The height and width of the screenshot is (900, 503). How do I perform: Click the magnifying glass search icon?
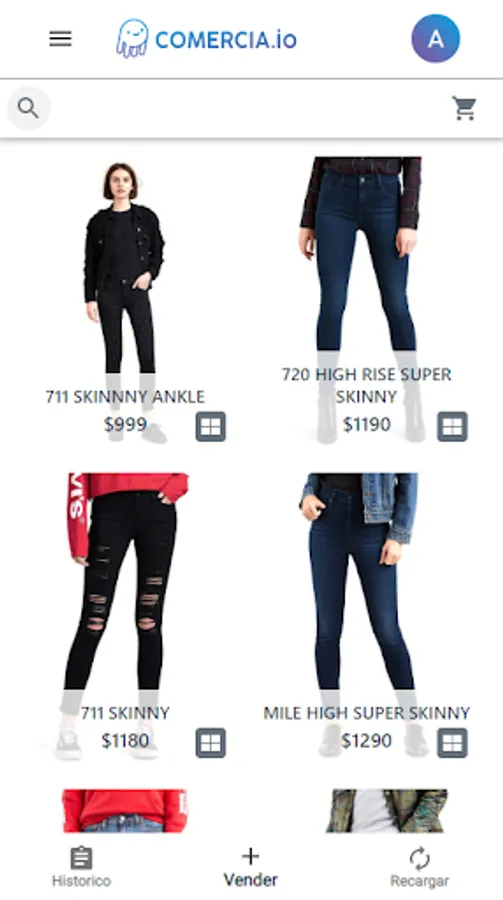[x=28, y=108]
